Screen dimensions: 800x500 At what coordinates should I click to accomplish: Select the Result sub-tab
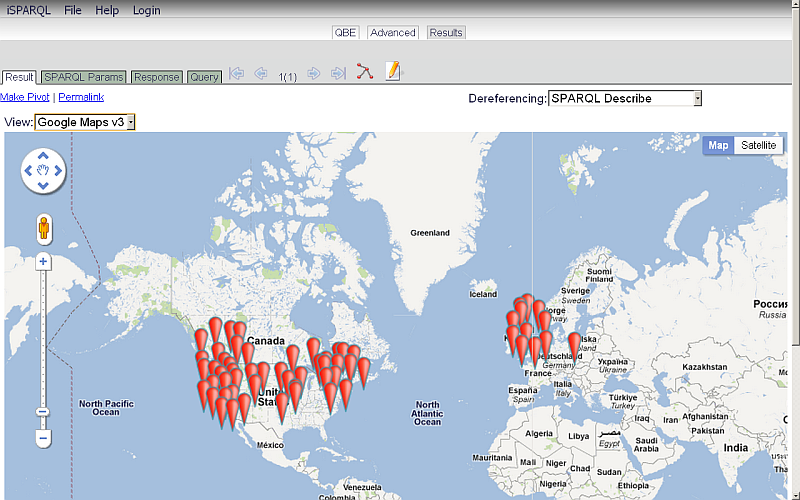tap(19, 77)
